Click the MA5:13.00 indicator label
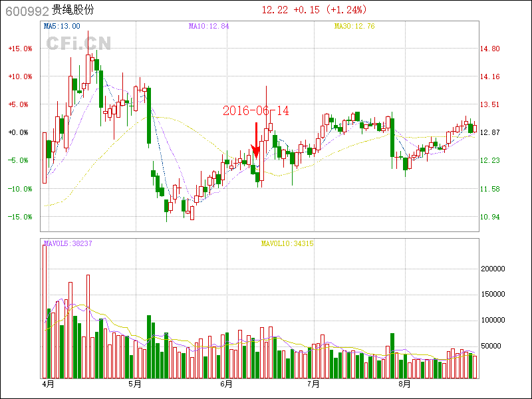This screenshot has height=399, width=532. (x=62, y=26)
